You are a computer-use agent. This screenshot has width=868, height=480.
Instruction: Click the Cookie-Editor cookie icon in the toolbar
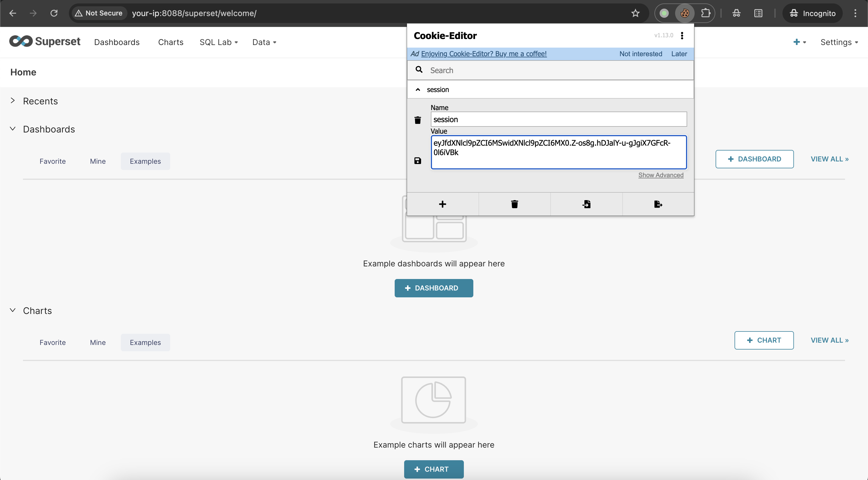(x=684, y=13)
